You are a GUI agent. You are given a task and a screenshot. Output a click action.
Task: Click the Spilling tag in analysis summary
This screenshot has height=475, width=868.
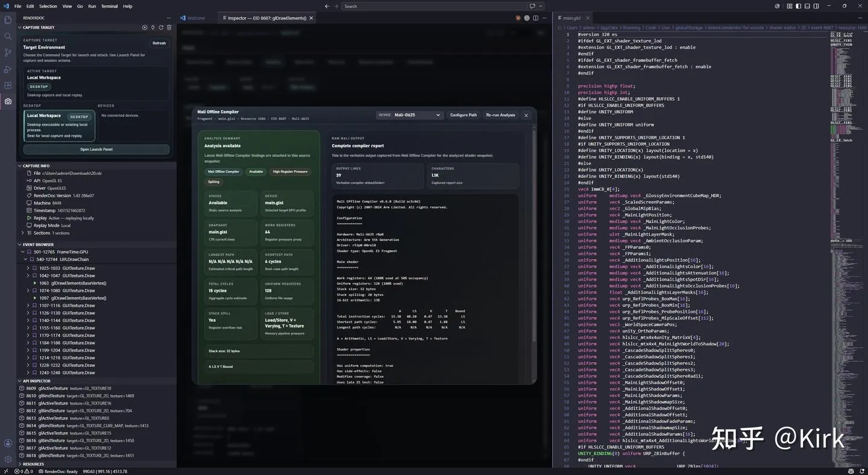pyautogui.click(x=214, y=181)
